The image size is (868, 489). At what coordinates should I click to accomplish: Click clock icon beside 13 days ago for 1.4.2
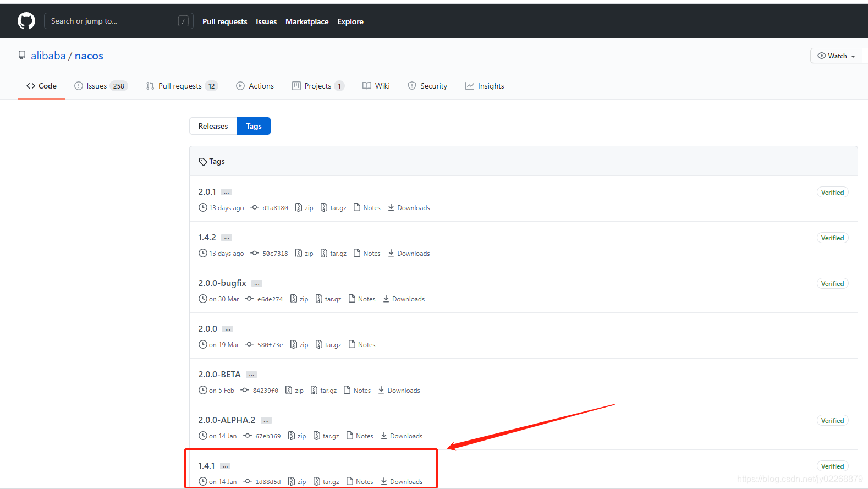coord(203,253)
